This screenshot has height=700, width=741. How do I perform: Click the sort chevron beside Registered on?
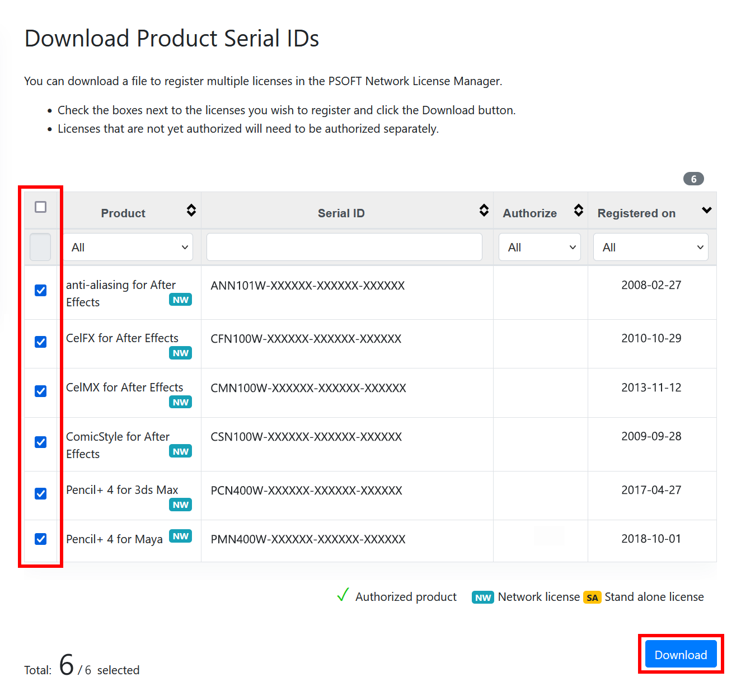[x=706, y=211]
